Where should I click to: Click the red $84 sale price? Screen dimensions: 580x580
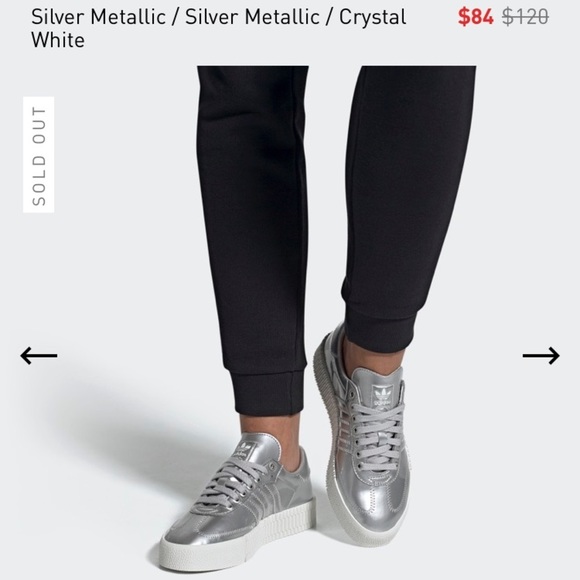(475, 17)
